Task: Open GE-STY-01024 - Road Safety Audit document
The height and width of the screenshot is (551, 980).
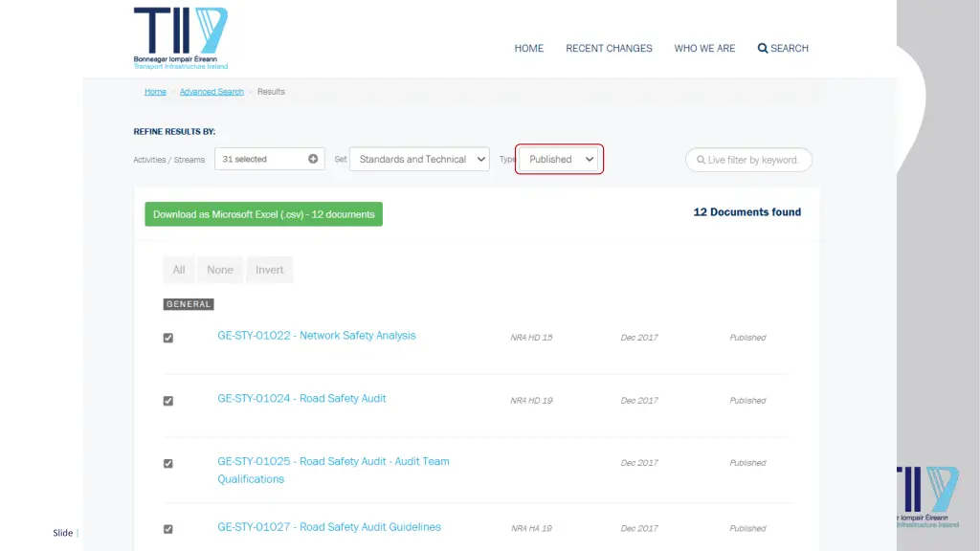Action: click(301, 399)
